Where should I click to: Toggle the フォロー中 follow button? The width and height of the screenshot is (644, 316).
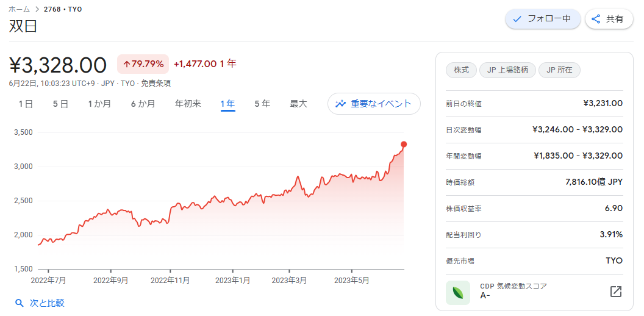click(543, 19)
